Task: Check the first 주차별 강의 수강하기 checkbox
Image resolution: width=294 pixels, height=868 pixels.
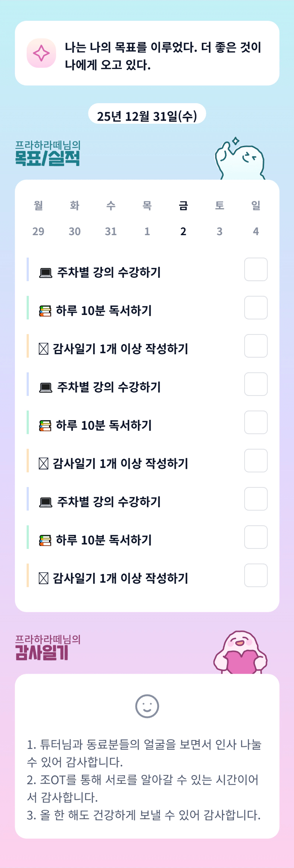Action: point(256,269)
